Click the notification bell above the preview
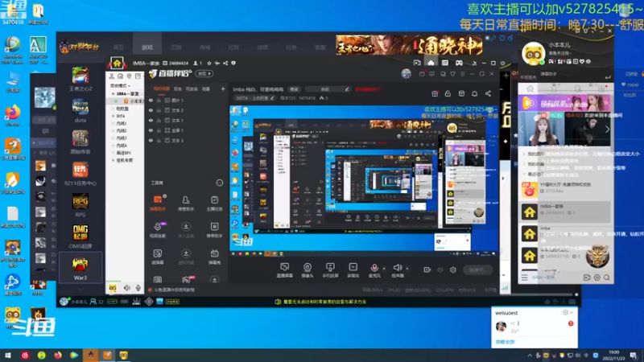The image size is (644, 362). 474,93
